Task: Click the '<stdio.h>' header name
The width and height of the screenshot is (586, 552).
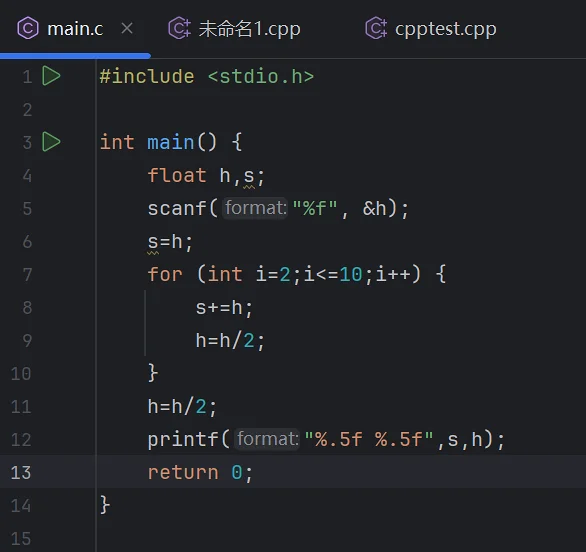Action: coord(261,77)
